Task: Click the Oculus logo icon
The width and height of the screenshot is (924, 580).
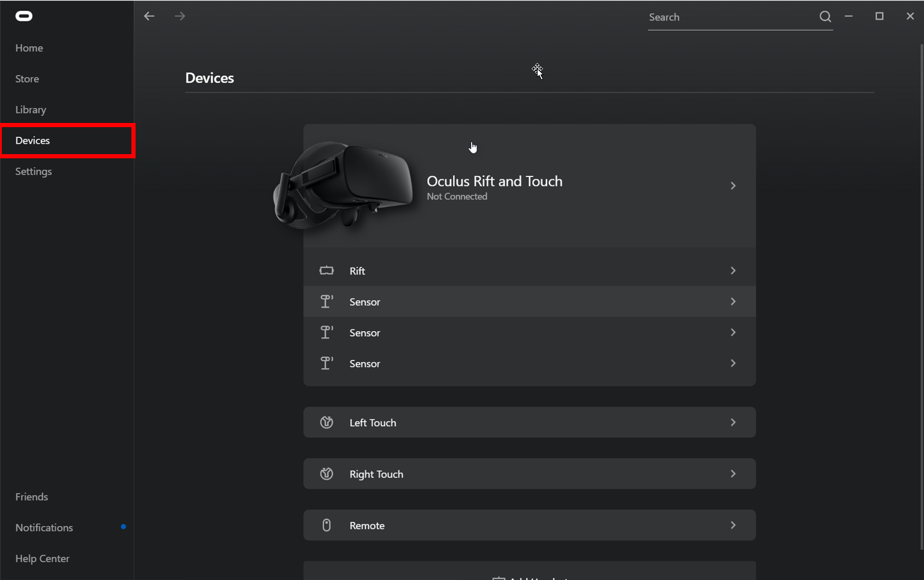Action: (x=24, y=16)
